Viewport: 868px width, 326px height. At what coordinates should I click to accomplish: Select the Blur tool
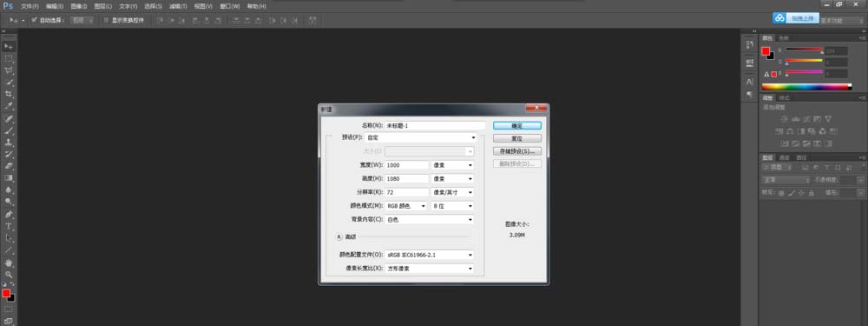pos(9,190)
